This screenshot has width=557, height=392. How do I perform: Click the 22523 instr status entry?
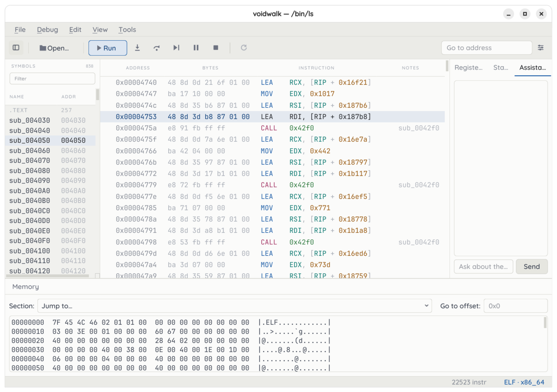click(x=469, y=382)
